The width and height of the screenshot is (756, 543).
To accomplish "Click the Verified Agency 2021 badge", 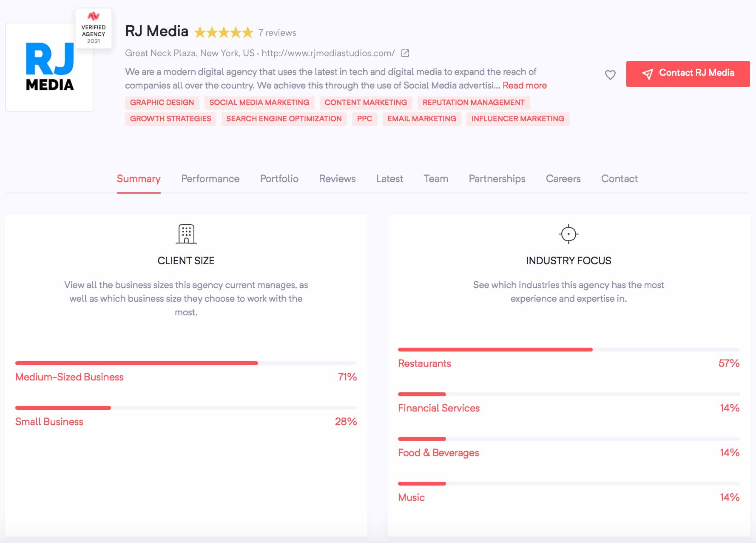I will tap(94, 29).
